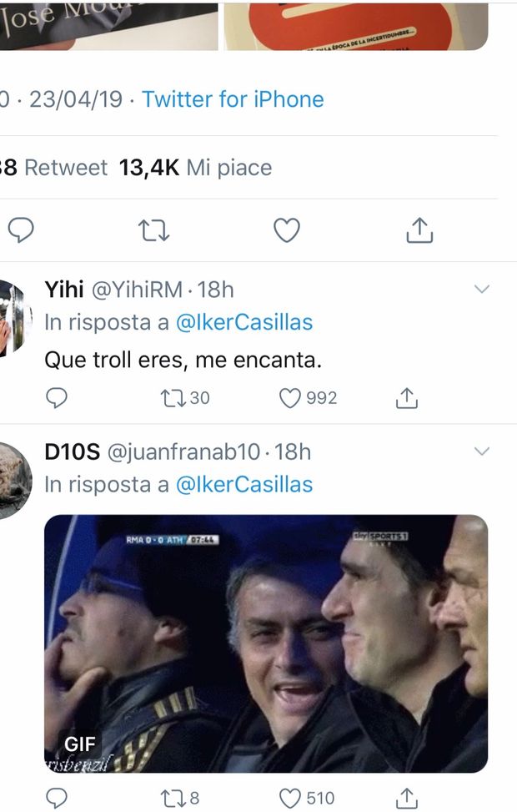Open @IkerCasillas mention in D10S's reply
This screenshot has height=812, width=517.
tap(244, 484)
